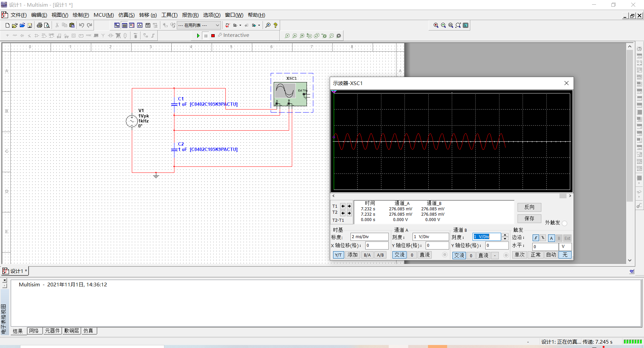Viewport: 644px width, 348px height.
Task: Stop the simulation with the red square
Action: point(213,36)
